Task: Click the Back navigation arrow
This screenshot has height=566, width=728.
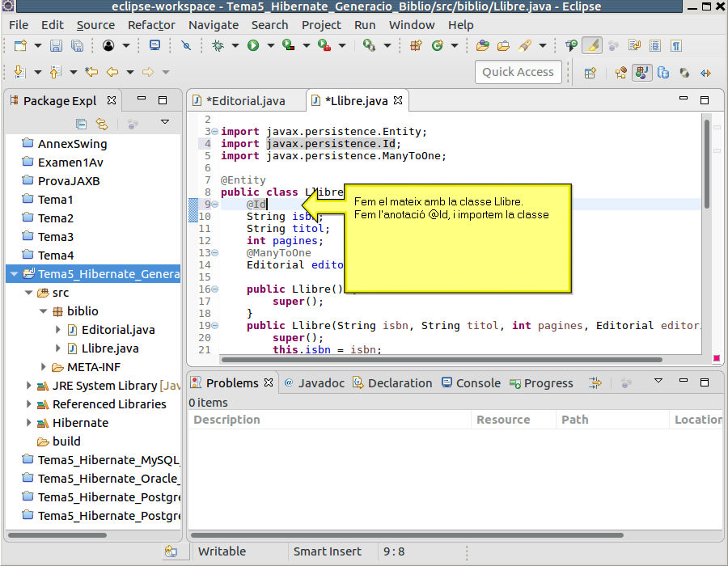Action: (112, 73)
